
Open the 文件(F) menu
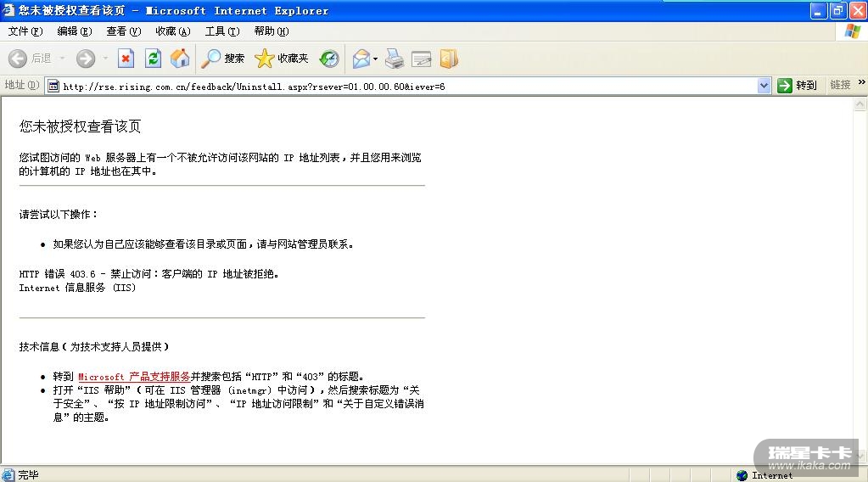point(25,31)
